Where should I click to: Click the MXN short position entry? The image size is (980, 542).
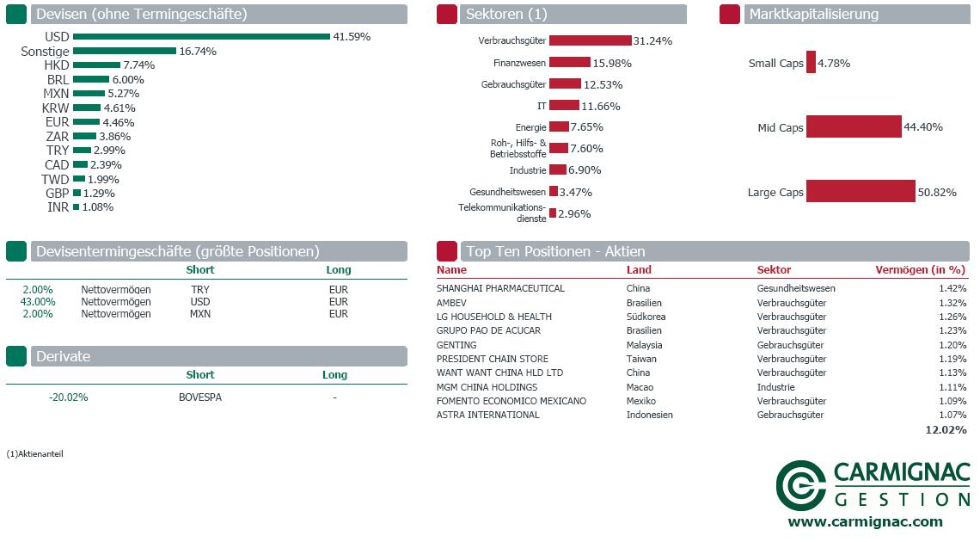(200, 314)
